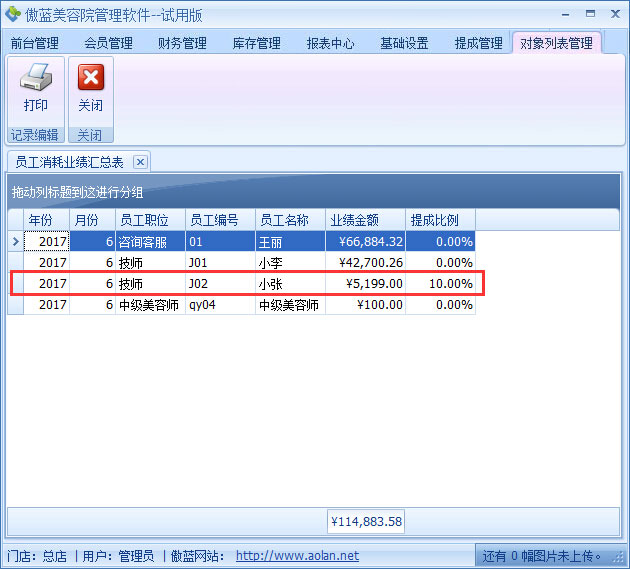The width and height of the screenshot is (630, 569).
Task: Click the 员工职位 column header
Action: (149, 220)
